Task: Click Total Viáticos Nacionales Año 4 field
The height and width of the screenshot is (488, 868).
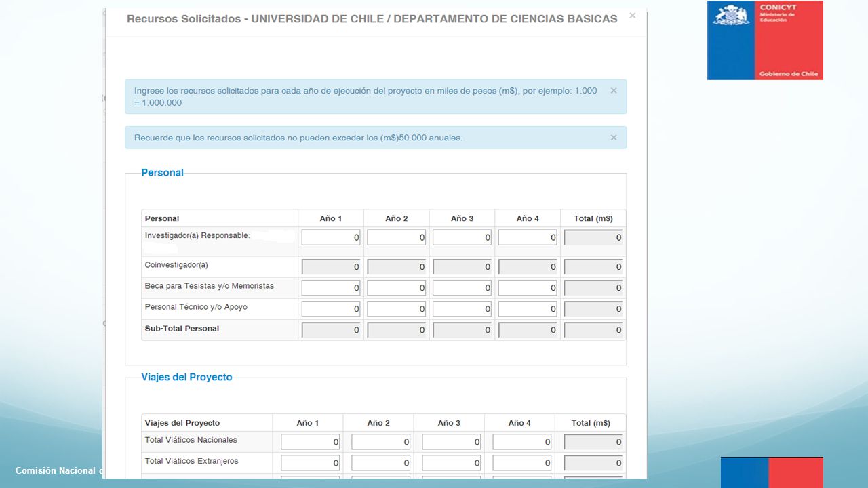Action: click(522, 442)
